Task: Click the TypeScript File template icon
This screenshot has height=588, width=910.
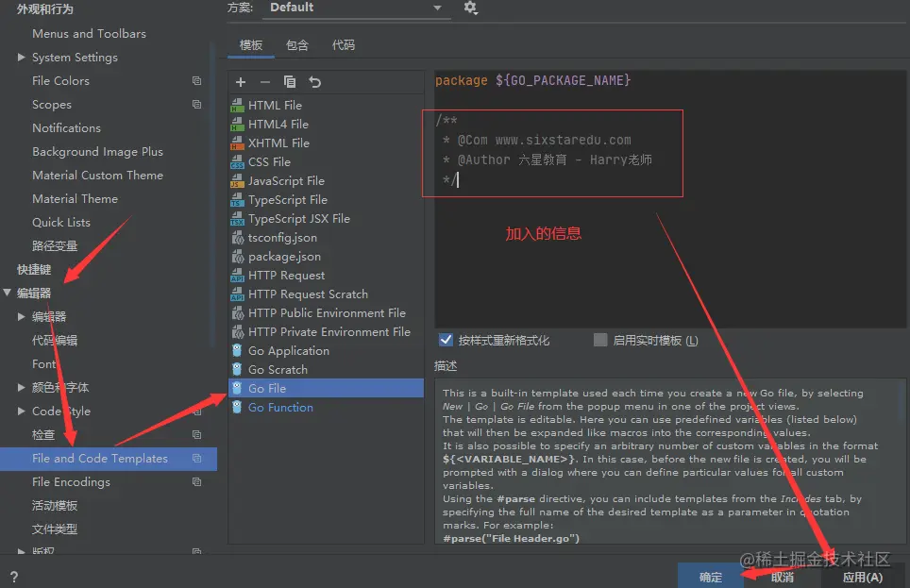Action: 237,200
